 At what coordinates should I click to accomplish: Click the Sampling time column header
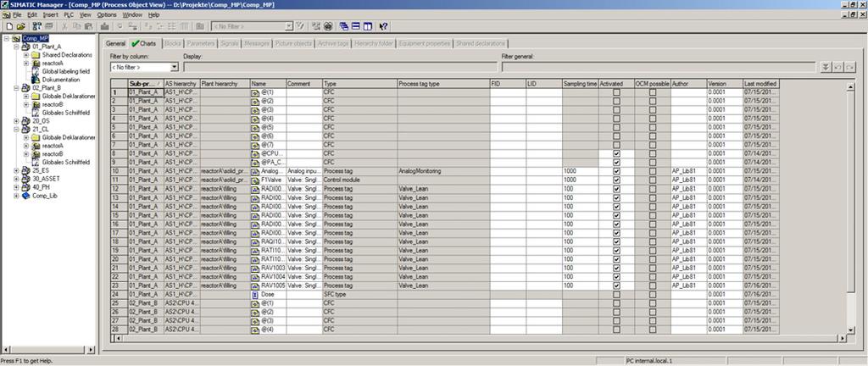pos(580,84)
